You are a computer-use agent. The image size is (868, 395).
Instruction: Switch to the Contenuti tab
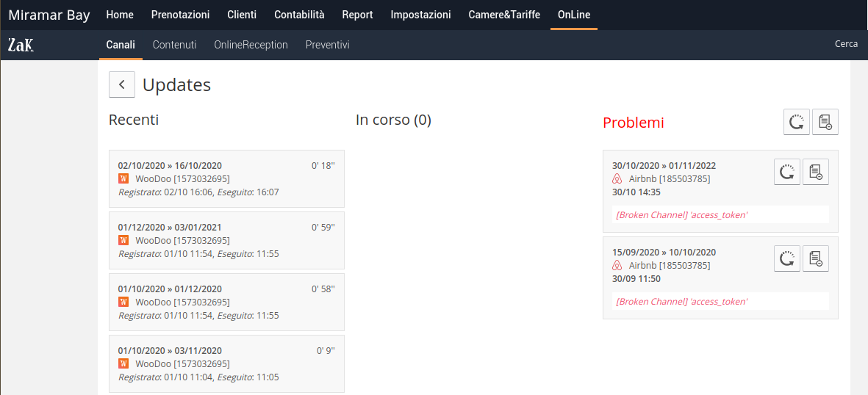tap(174, 45)
